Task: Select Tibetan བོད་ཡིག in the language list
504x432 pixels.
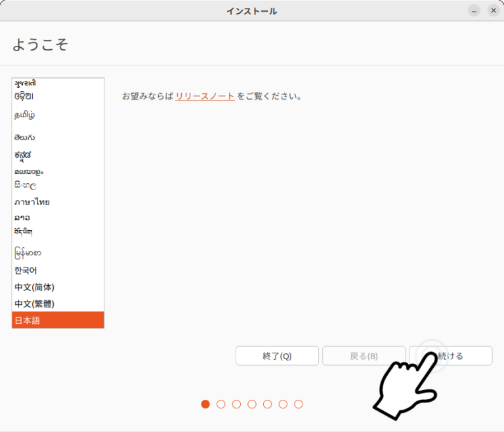Action: pos(58,231)
